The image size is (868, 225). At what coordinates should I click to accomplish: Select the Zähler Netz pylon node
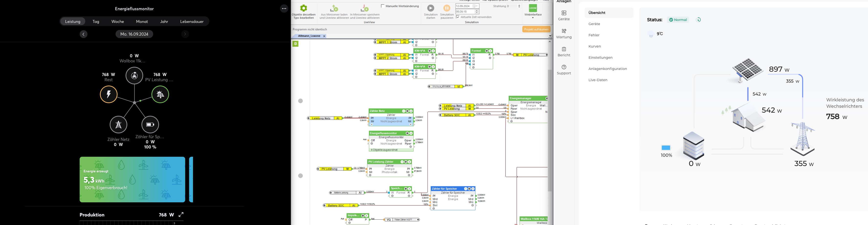click(x=119, y=125)
